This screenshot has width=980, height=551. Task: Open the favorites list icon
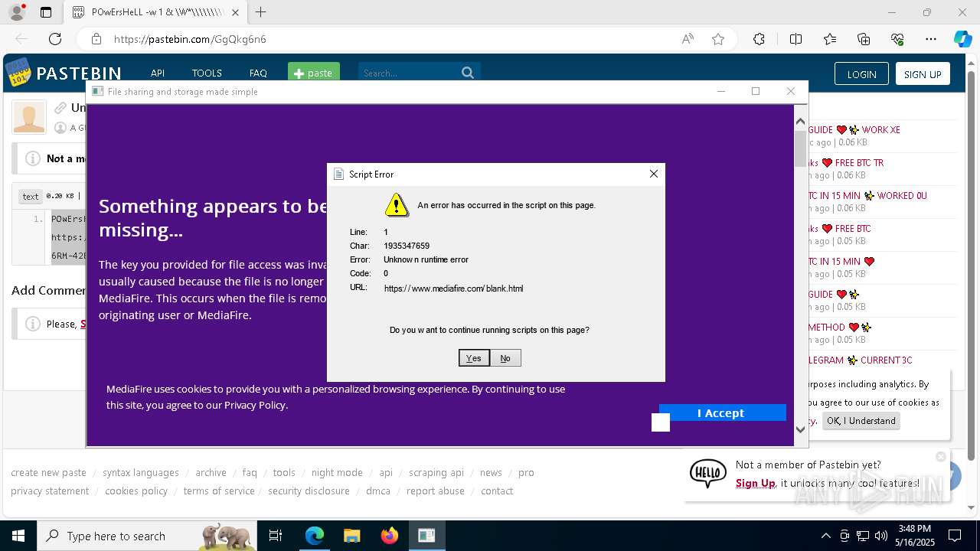(x=830, y=39)
